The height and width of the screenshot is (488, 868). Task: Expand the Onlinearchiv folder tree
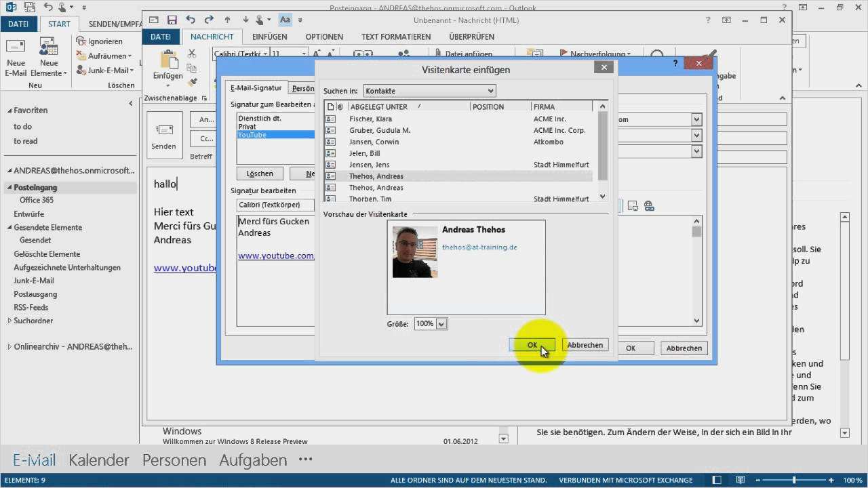(9, 347)
